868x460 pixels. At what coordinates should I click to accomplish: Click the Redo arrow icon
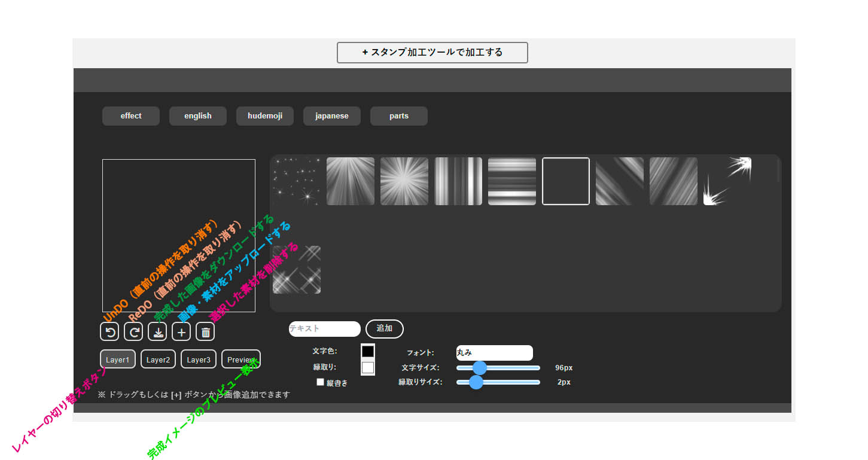[x=133, y=331]
